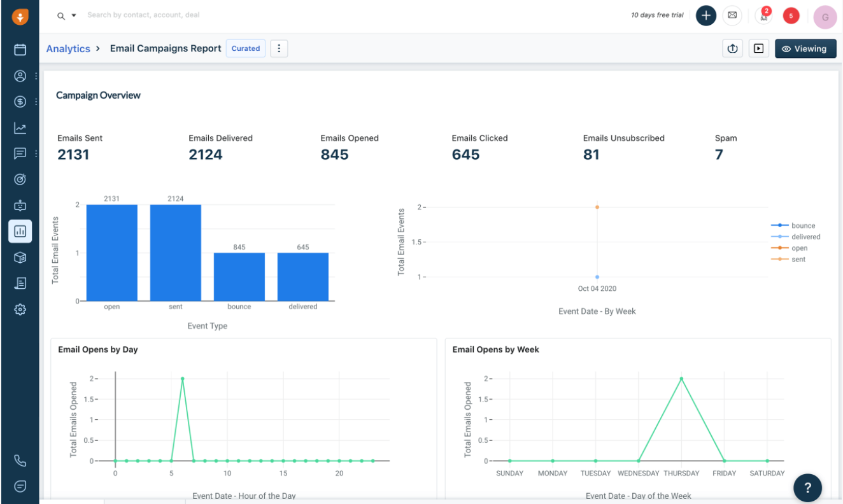Screen dimensions: 843x504
Task: Open Settings gear icon in sidebar
Action: [x=20, y=309]
